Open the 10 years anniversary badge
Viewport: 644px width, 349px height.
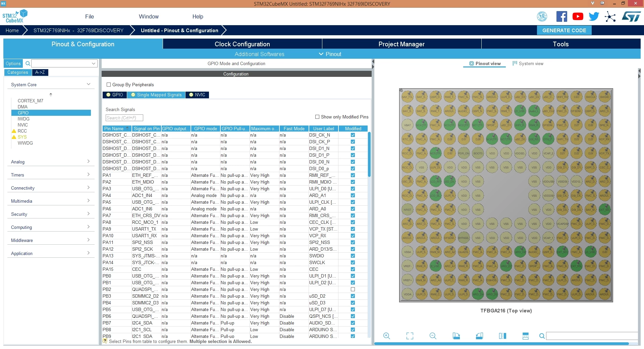(542, 16)
